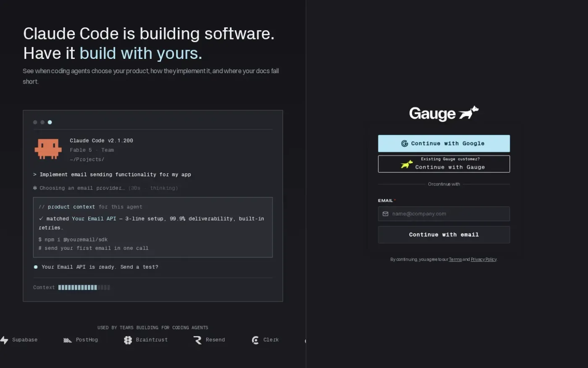Click '// product context for this agent' line
This screenshot has height=368, width=588.
(x=90, y=207)
